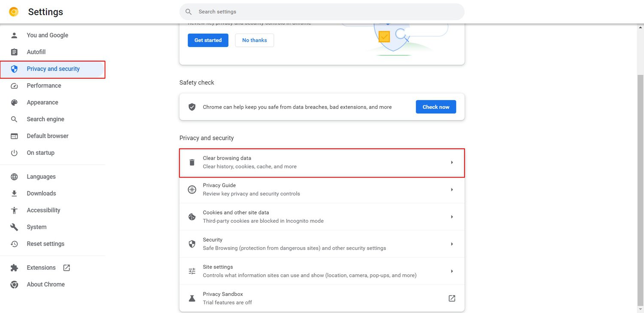Select the Extensions puzzle piece icon
The width and height of the screenshot is (644, 313).
click(x=14, y=267)
